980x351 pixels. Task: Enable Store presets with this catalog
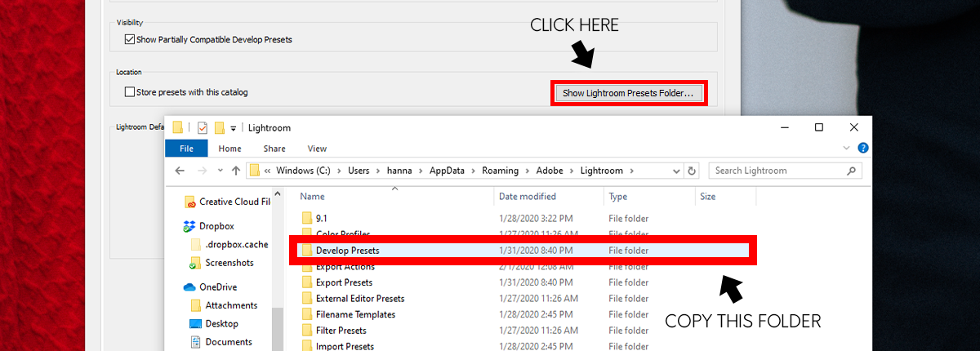130,92
